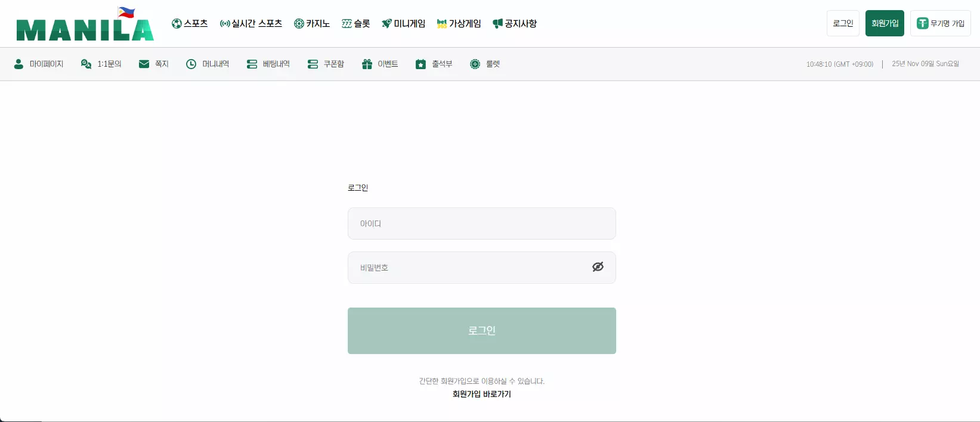Open 머니내역 money history
The image size is (980, 422).
click(208, 64)
